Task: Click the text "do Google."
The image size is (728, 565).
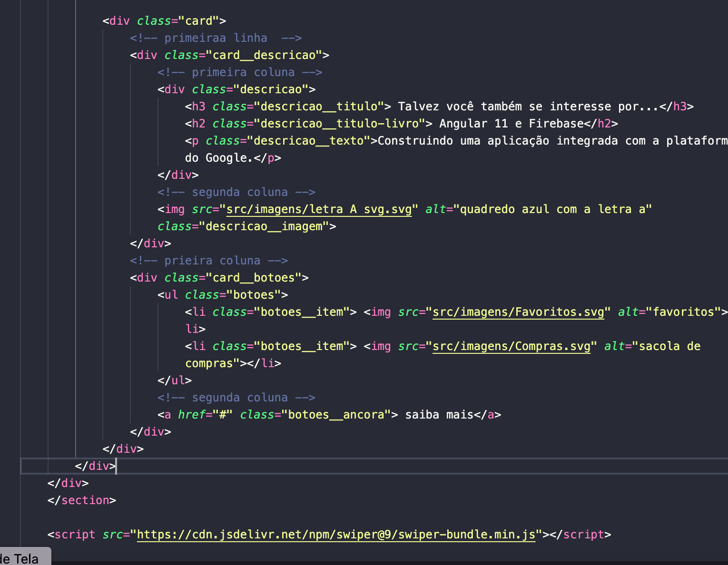Action: pos(219,158)
